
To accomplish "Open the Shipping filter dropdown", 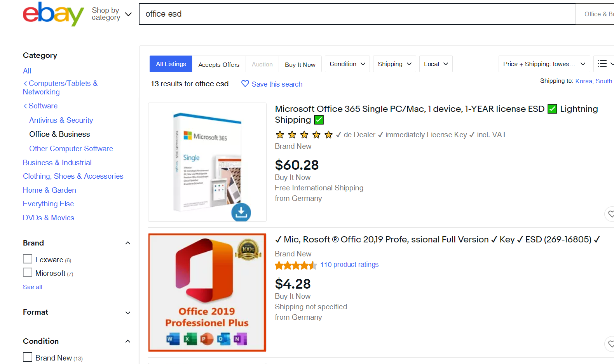I will coord(394,64).
